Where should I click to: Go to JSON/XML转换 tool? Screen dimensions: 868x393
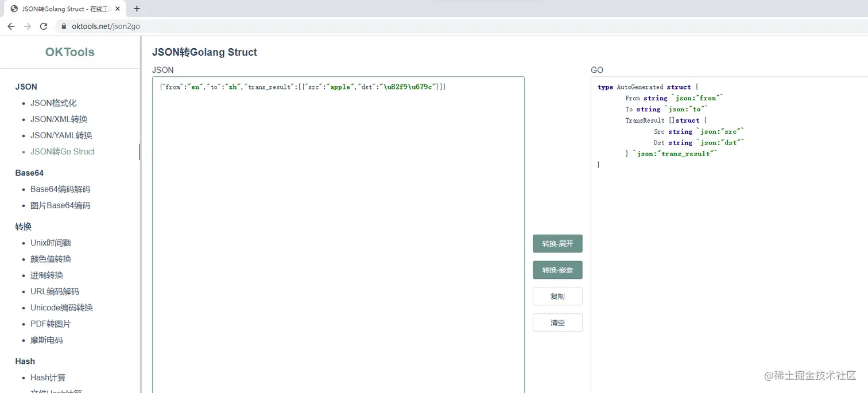59,119
